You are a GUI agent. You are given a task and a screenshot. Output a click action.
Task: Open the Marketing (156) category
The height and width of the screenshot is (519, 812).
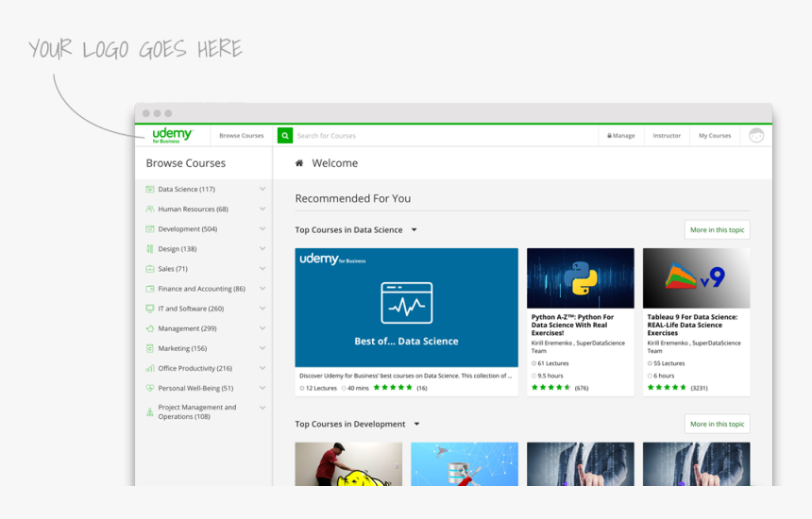click(x=182, y=349)
